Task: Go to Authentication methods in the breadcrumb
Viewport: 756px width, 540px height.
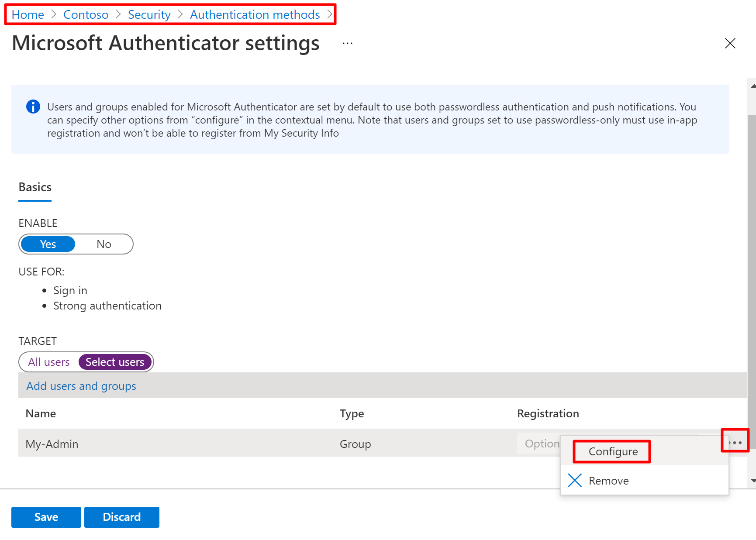Action: [255, 15]
